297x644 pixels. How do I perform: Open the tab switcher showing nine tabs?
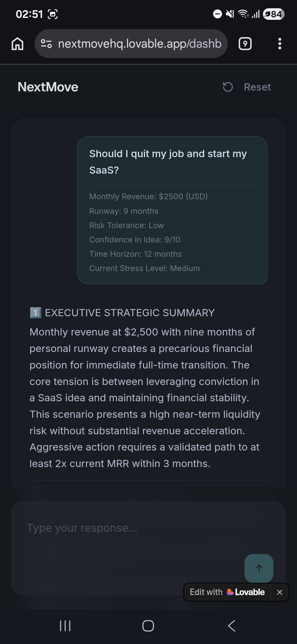(x=245, y=43)
